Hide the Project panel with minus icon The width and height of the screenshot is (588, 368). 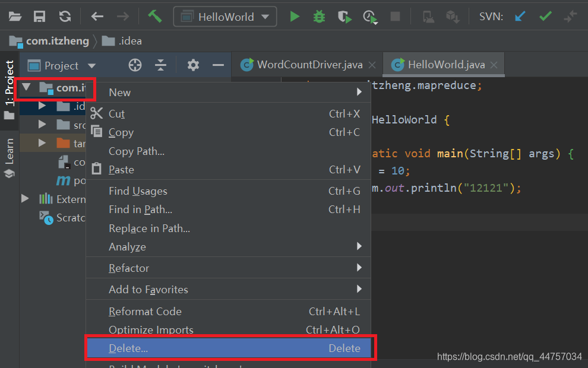pos(218,65)
